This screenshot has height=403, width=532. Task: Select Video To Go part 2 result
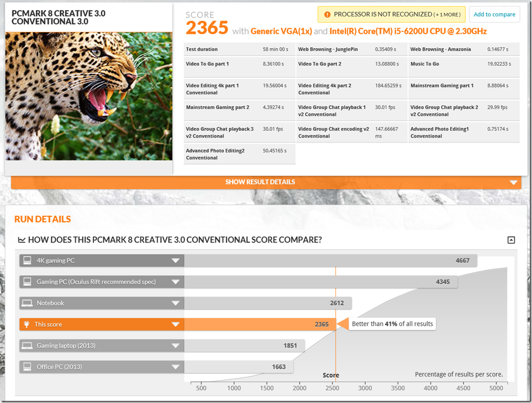click(x=351, y=67)
